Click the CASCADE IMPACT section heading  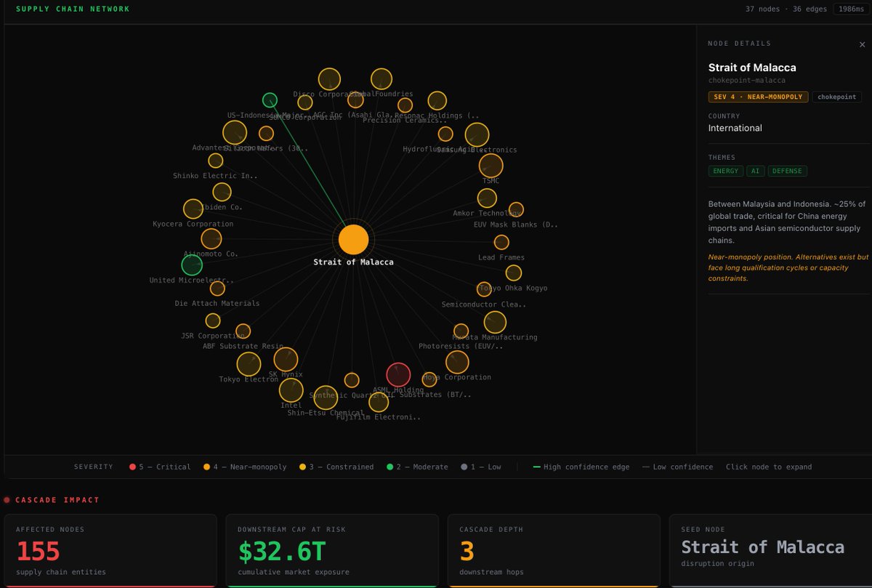pyautogui.click(x=57, y=500)
